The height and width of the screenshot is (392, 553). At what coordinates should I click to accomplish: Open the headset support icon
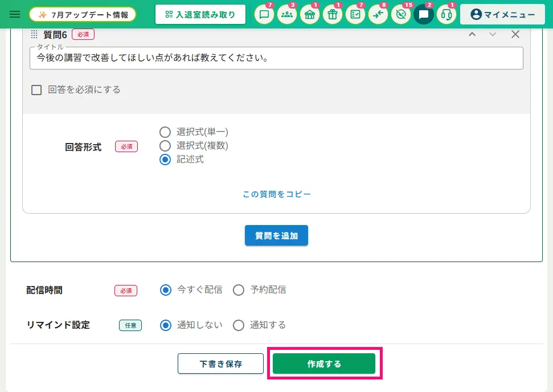click(447, 14)
